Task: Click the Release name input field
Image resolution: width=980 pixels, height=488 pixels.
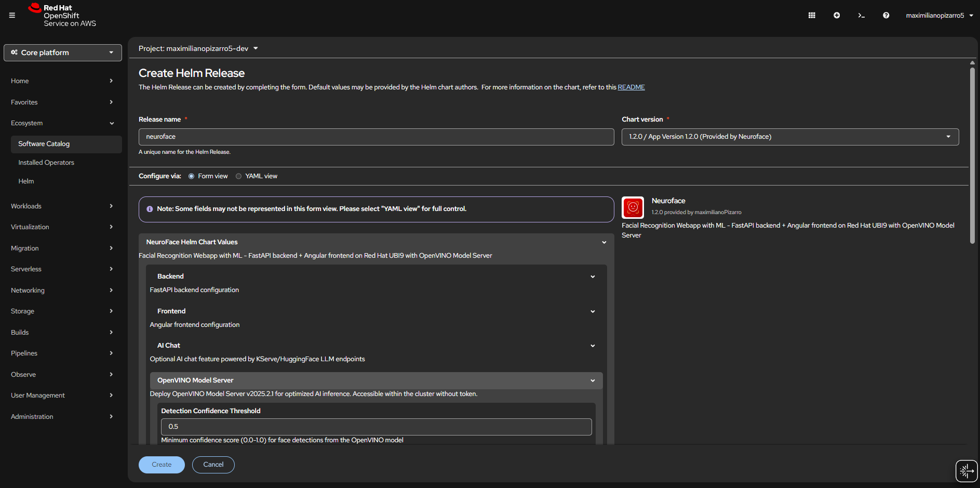Action: click(x=376, y=137)
